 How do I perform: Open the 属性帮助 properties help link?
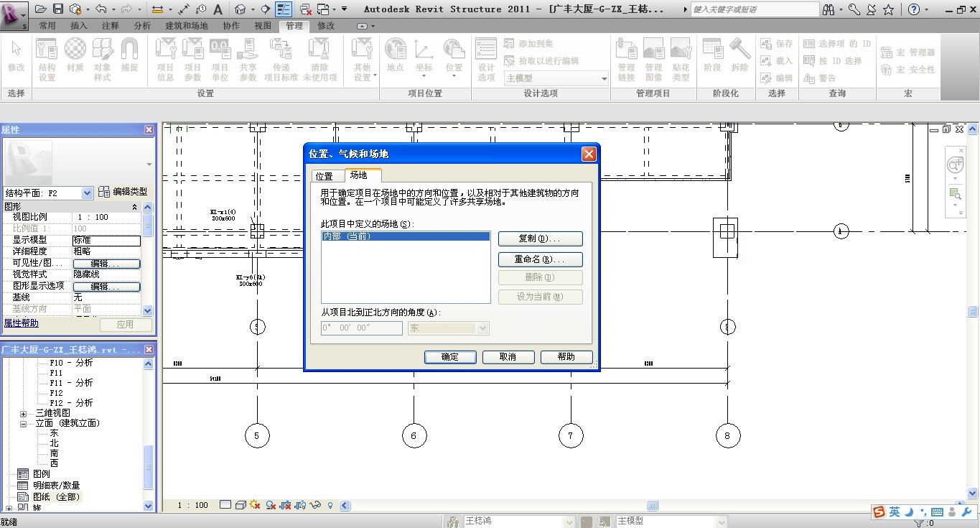pos(22,323)
